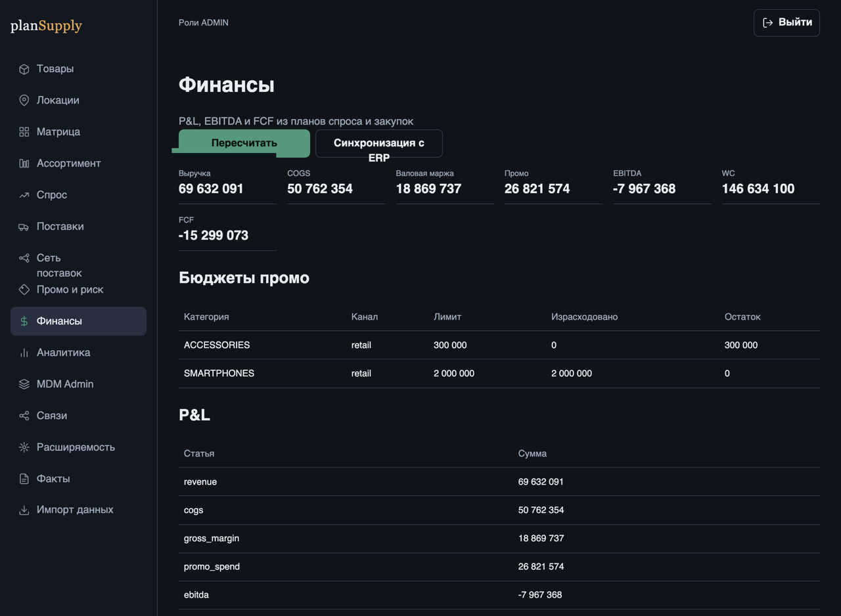Click the Пересчитать button

coord(244,143)
